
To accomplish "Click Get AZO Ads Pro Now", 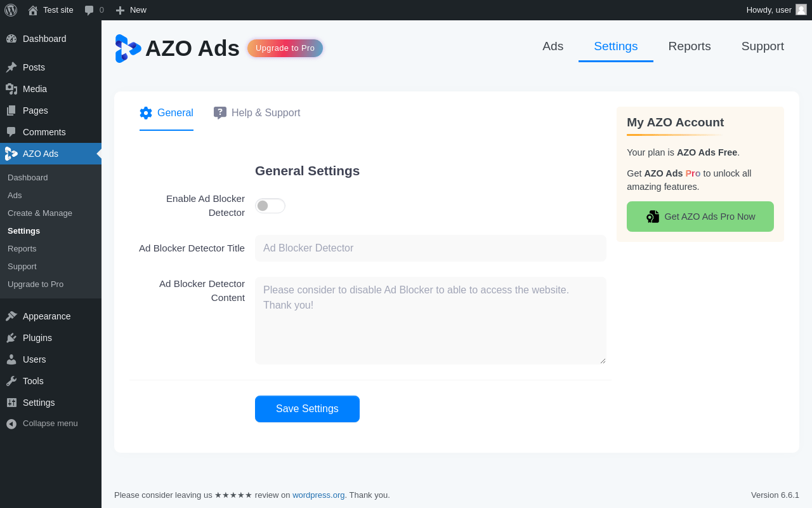I will click(x=700, y=217).
